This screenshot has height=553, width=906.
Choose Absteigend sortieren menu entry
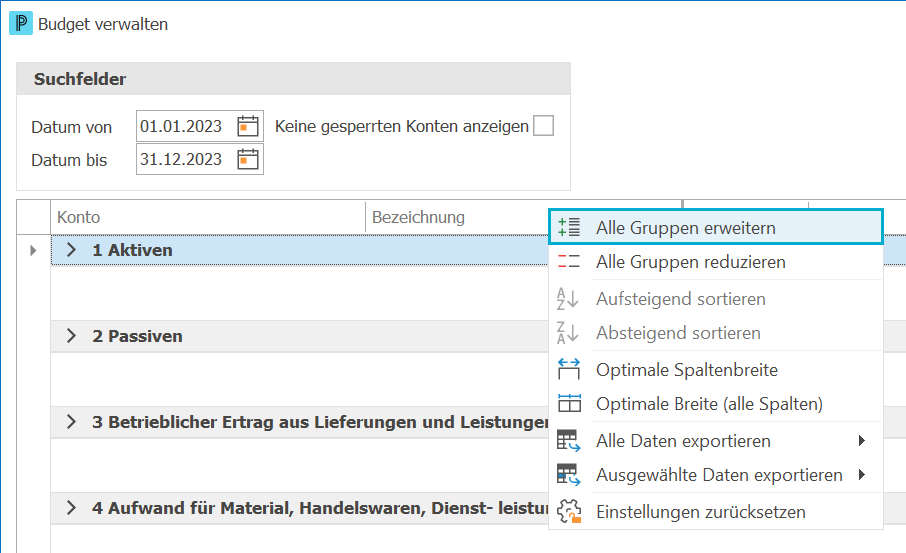716,333
